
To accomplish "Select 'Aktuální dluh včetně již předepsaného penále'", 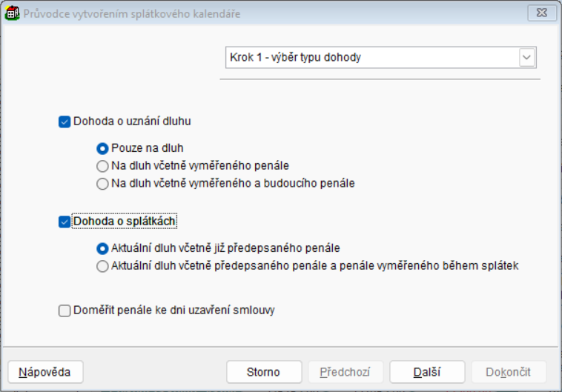I will click(x=103, y=248).
